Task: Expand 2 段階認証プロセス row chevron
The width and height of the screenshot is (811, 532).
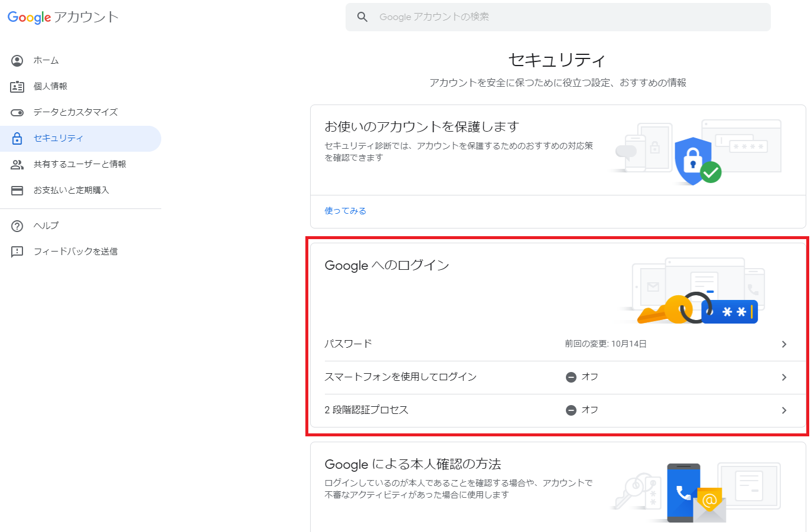Action: [x=784, y=410]
